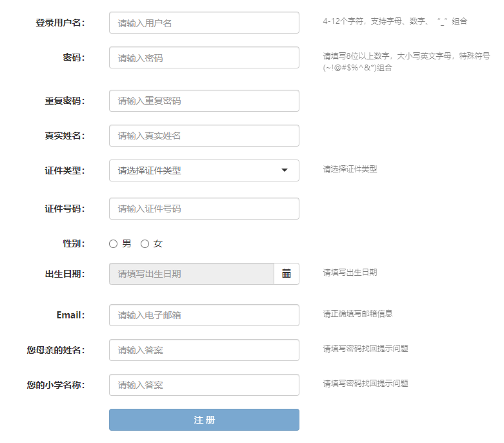Focus the 登录用户名 username input field
The width and height of the screenshot is (504, 443).
coord(204,23)
